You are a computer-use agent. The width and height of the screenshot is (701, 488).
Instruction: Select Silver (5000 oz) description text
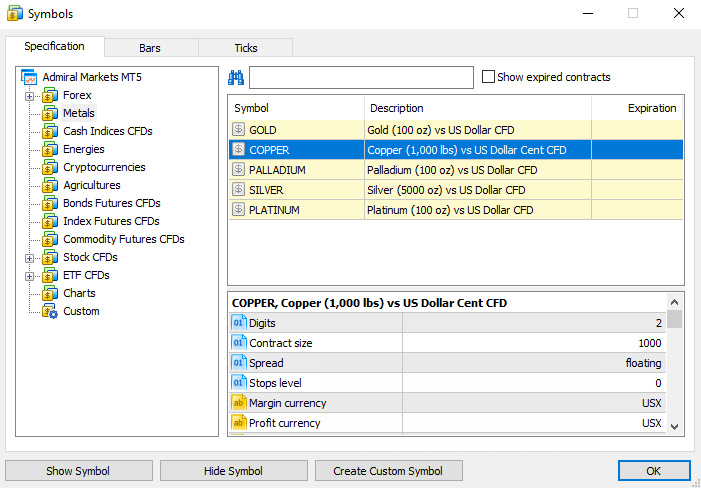446,190
